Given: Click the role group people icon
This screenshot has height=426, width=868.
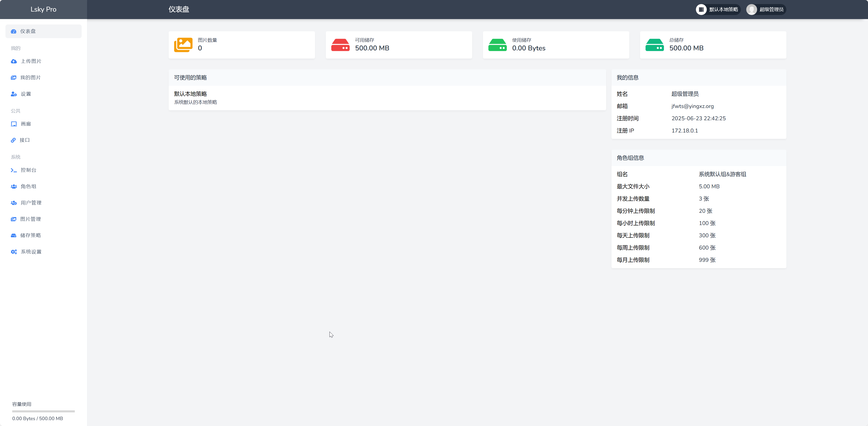Looking at the screenshot, I should coord(14,186).
